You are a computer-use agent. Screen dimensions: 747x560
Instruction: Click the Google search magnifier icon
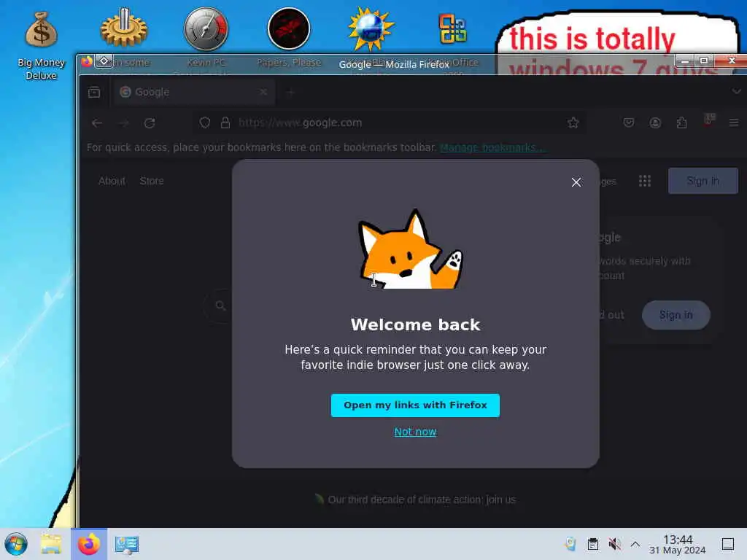(220, 306)
